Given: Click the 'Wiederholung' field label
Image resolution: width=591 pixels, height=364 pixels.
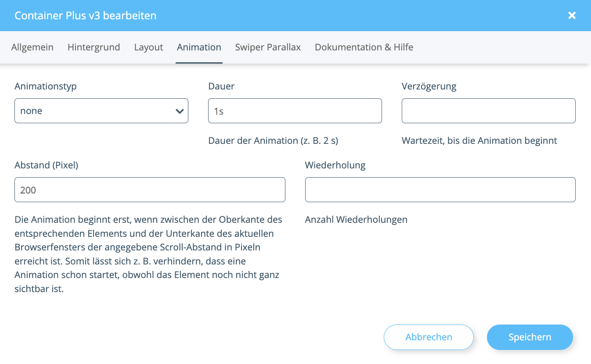Looking at the screenshot, I should click(x=335, y=165).
